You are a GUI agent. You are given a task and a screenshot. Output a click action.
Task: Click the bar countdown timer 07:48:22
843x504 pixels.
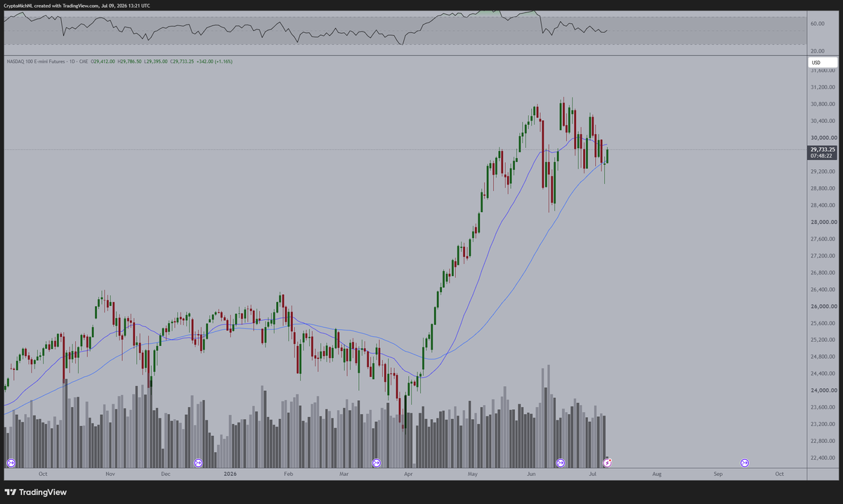point(821,156)
